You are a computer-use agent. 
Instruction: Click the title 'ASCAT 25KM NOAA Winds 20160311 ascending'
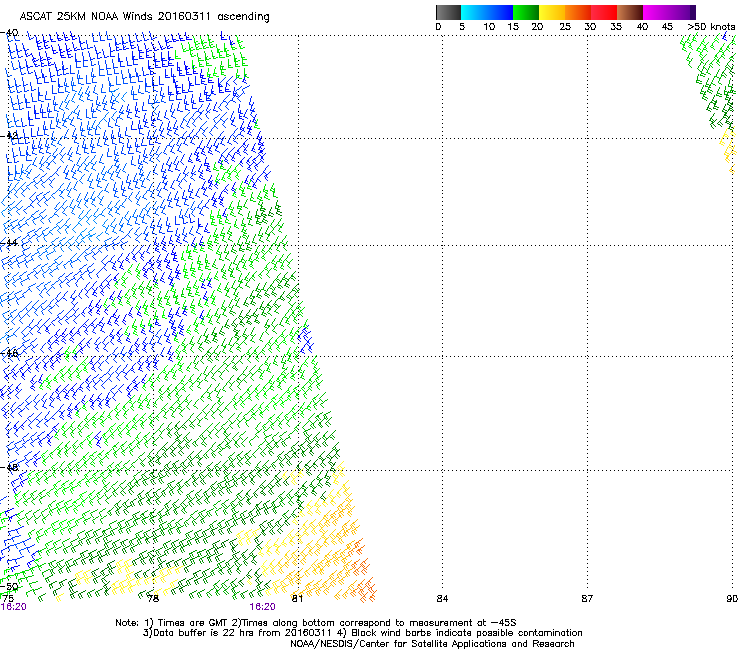[144, 17]
